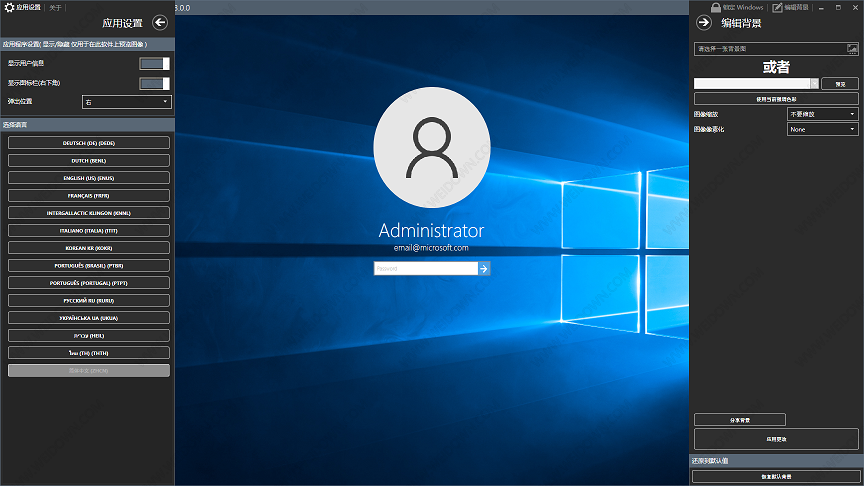This screenshot has width=864, height=486.
Task: Click the user avatar circle on preview
Action: click(432, 147)
